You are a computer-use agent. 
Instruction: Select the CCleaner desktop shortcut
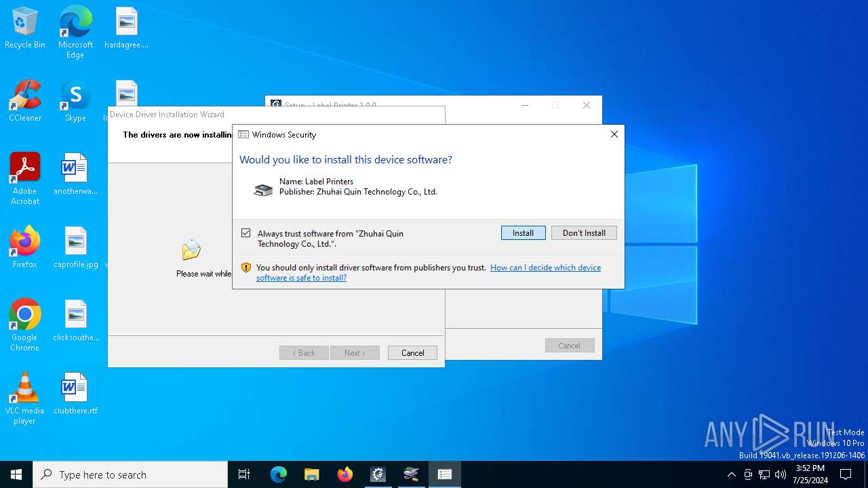click(25, 102)
